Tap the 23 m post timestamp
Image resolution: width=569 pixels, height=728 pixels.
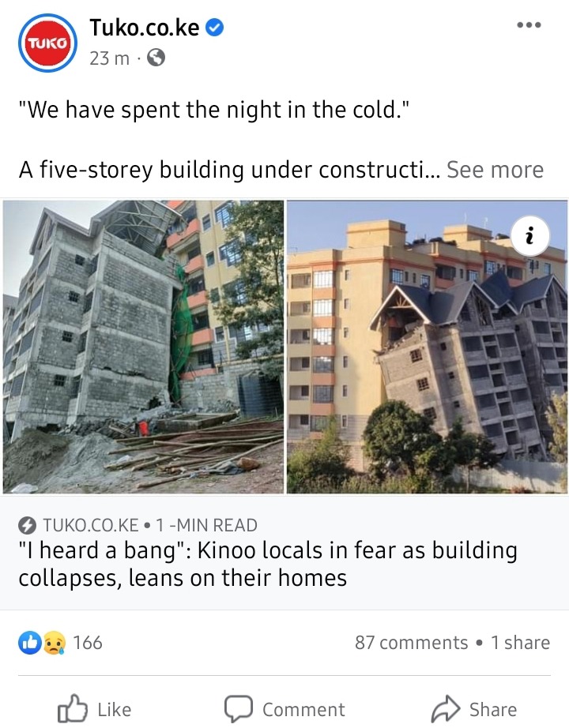(x=109, y=58)
